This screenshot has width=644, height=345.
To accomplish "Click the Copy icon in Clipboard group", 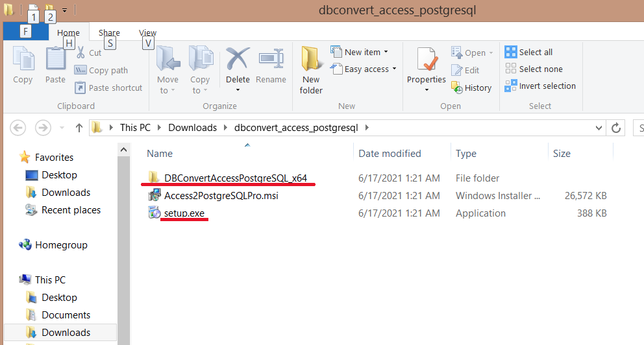I will [x=23, y=60].
